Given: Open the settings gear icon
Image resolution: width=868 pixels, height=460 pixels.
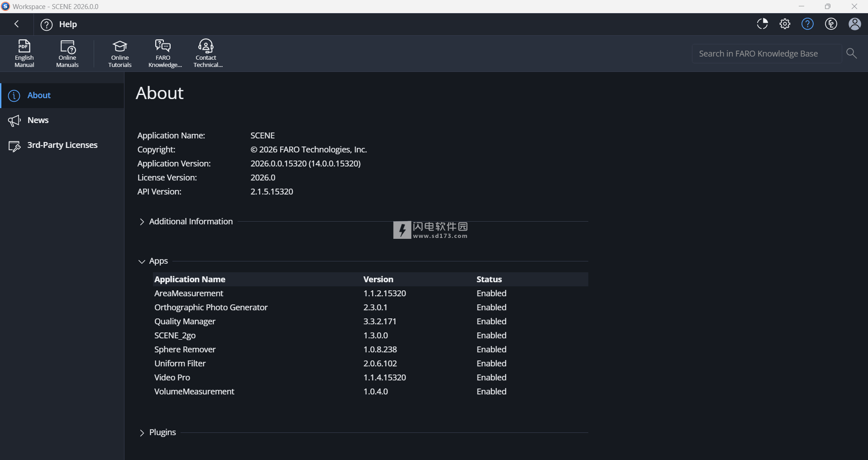Looking at the screenshot, I should tap(785, 24).
